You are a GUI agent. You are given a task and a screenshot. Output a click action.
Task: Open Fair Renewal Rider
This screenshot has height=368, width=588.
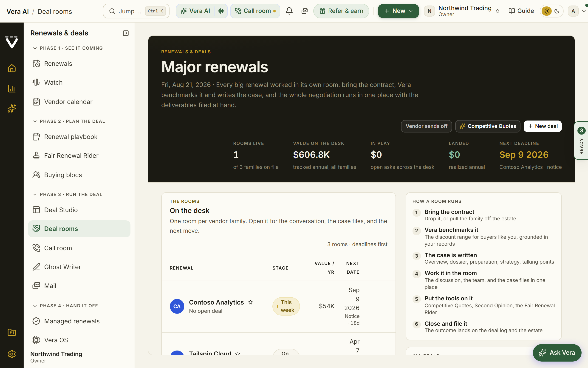pyautogui.click(x=79, y=155)
